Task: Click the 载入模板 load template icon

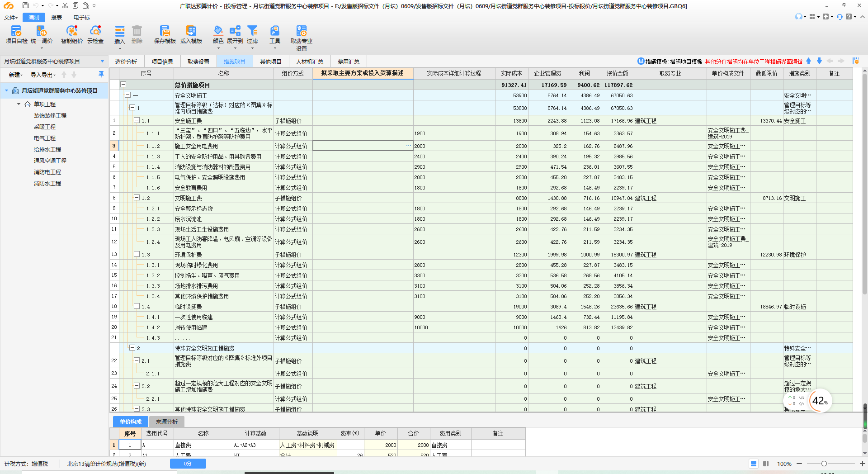Action: coord(191,34)
